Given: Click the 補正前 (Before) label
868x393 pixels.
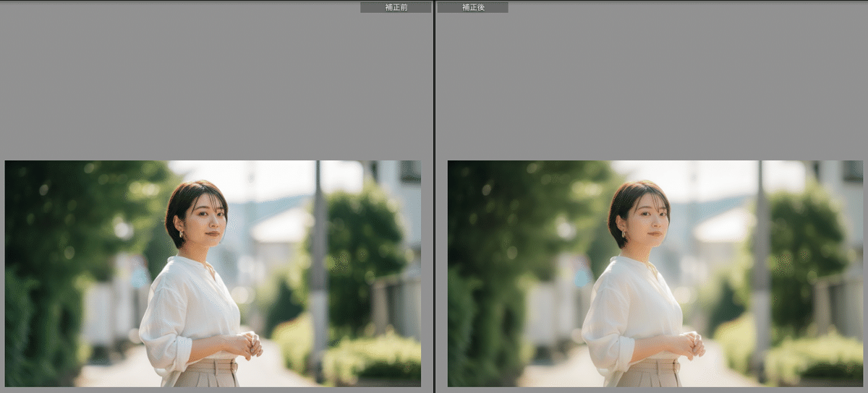Looking at the screenshot, I should 395,7.
